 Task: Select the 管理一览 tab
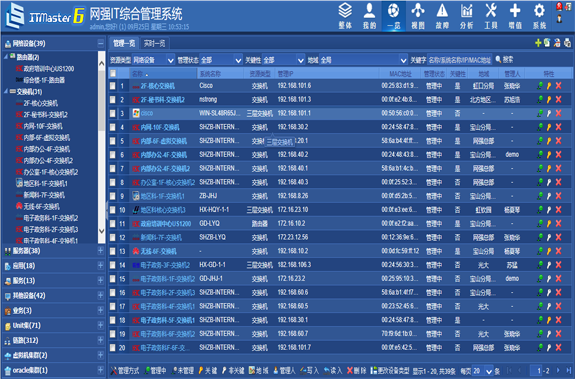click(124, 44)
